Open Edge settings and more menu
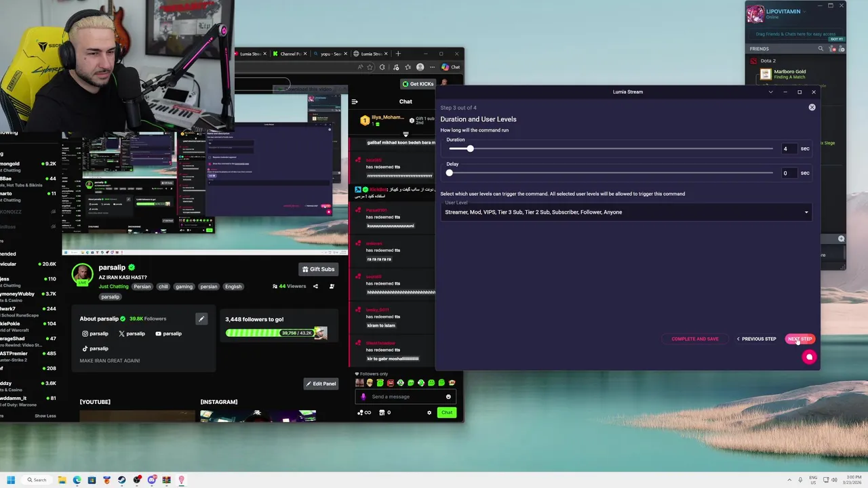Viewport: 868px width, 488px height. pos(432,67)
